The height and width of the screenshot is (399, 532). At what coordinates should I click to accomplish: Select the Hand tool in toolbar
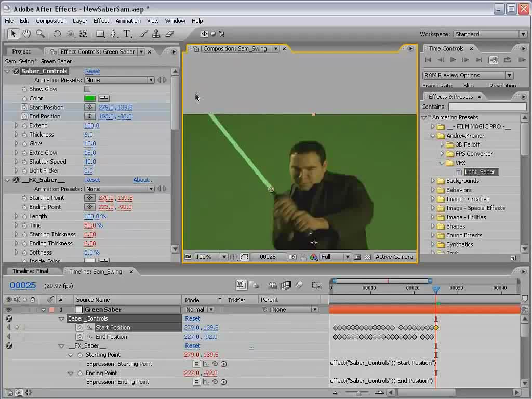click(26, 34)
